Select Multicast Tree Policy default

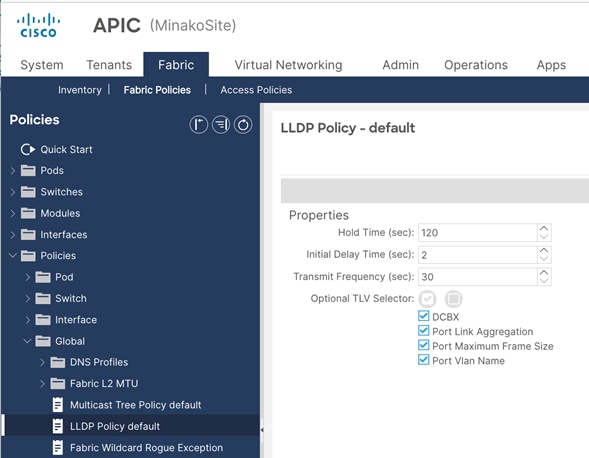point(136,405)
